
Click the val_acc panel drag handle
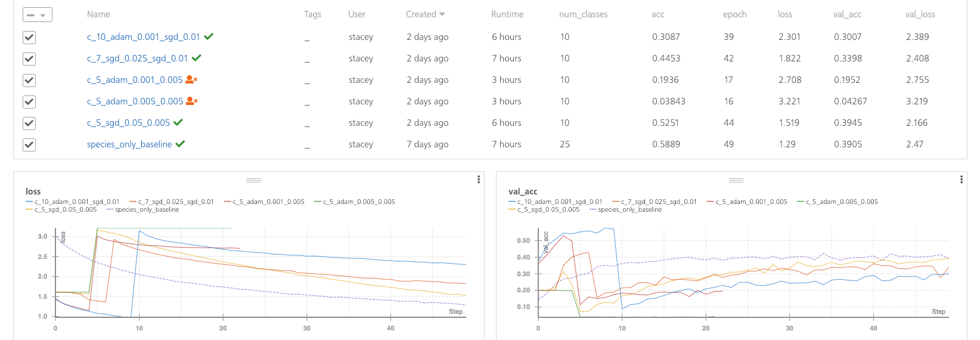pyautogui.click(x=736, y=180)
